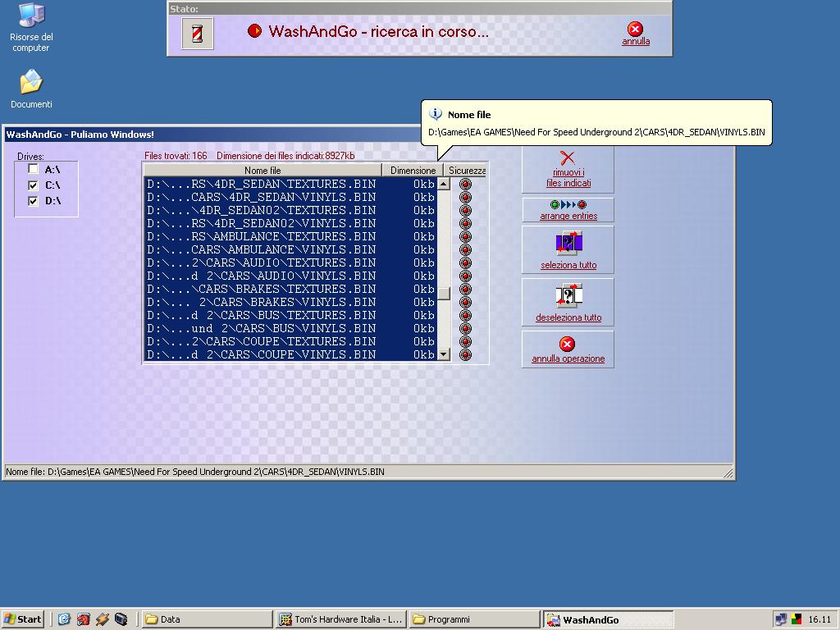Click the annulla link in Stato panel

tap(636, 41)
